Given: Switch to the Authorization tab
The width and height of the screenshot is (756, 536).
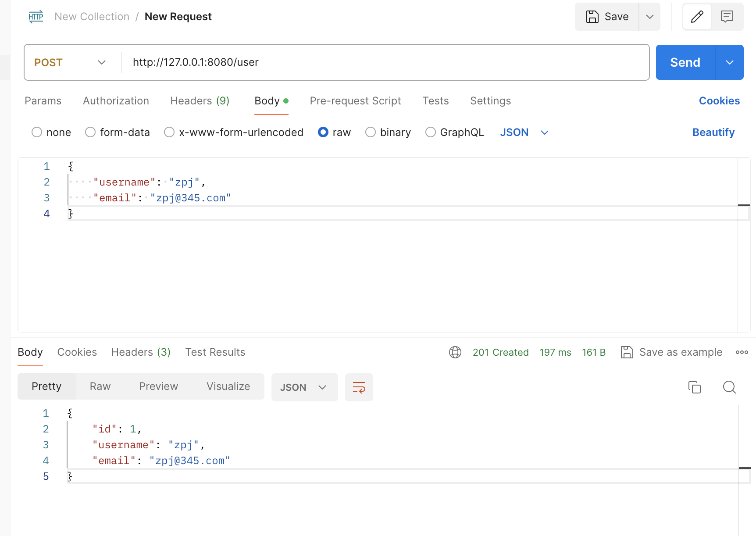Looking at the screenshot, I should 116,101.
